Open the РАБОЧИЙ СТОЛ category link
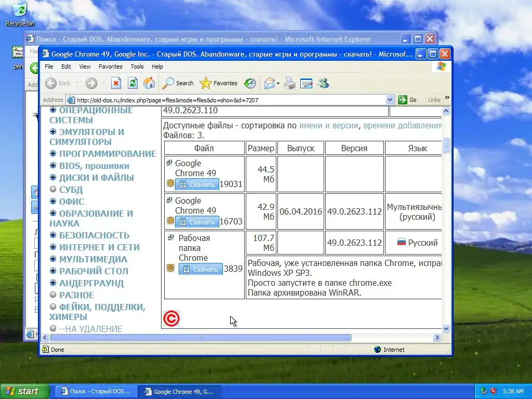This screenshot has width=532, height=399. [94, 271]
